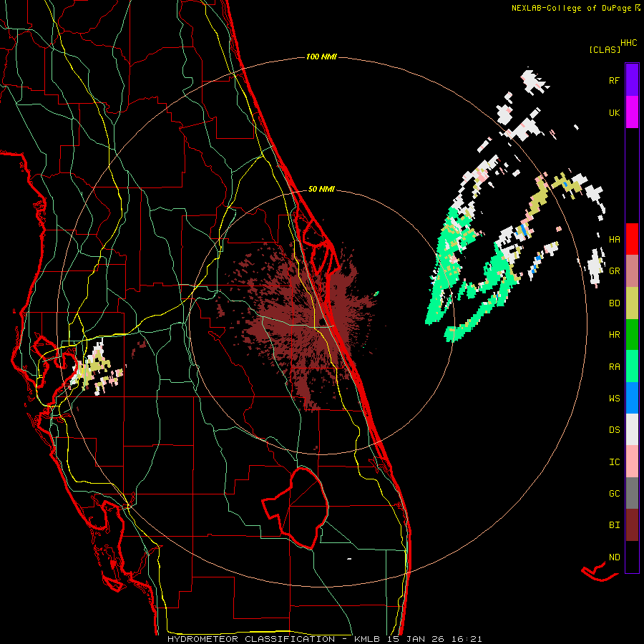Click the HA red color swatch
Viewport: 644px width, 644px height.
[x=632, y=239]
